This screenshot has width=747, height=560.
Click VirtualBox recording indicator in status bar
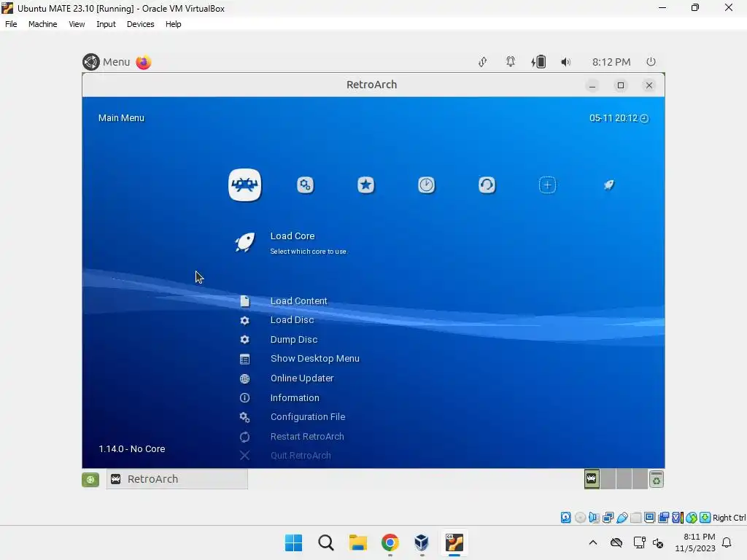(x=663, y=518)
